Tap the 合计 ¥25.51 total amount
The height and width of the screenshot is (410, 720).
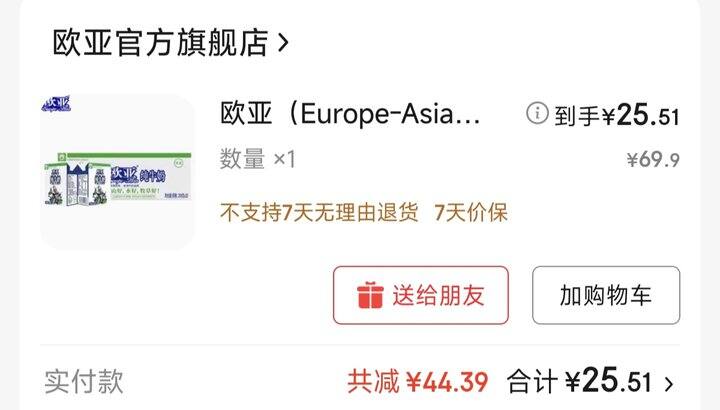tap(579, 382)
